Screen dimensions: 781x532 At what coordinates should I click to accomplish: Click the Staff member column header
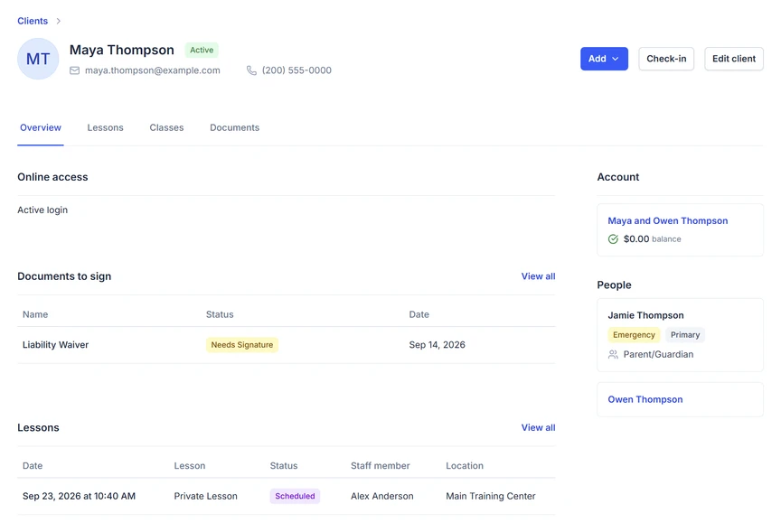tap(380, 466)
